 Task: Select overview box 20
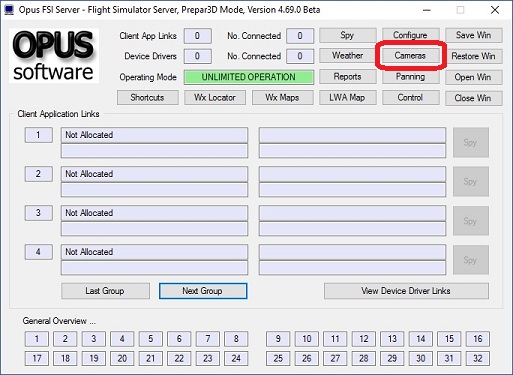tap(122, 359)
